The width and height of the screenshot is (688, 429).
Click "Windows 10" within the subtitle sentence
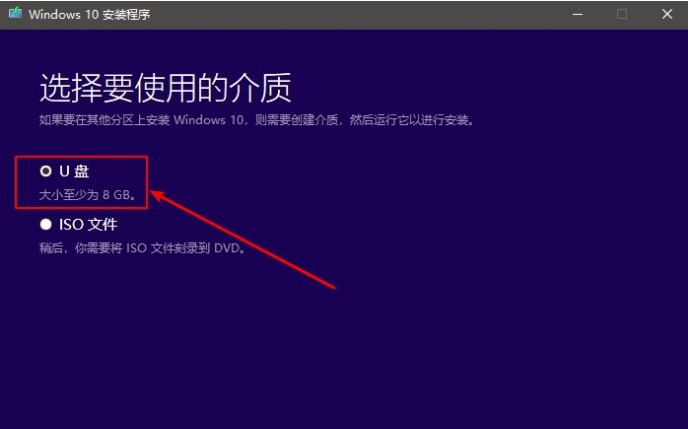tap(208, 120)
